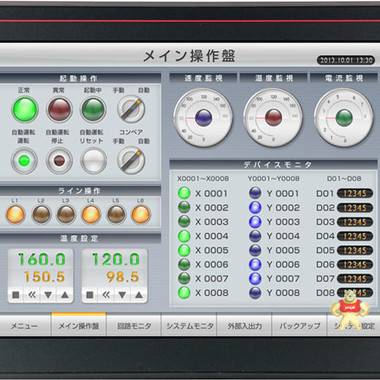
Task: Click the X 0008 lamp
Action: [184, 293]
